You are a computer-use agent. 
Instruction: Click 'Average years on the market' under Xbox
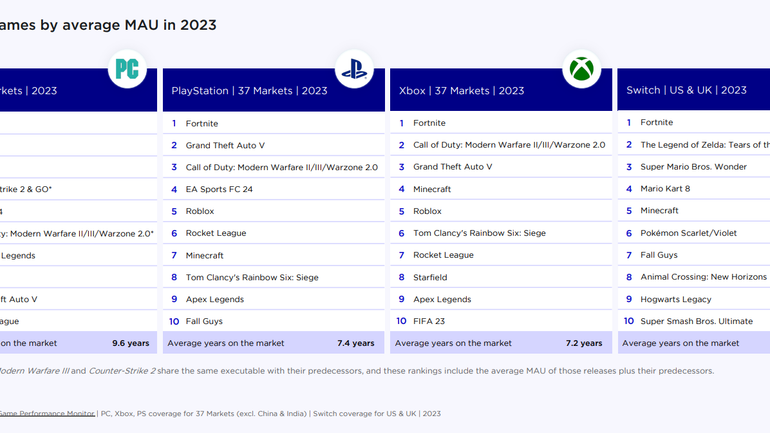point(453,343)
